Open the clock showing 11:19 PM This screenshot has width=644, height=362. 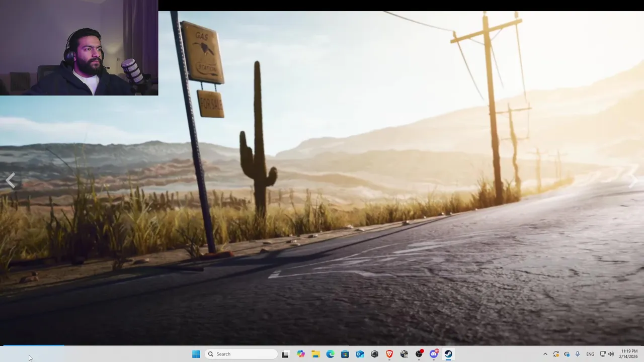pyautogui.click(x=629, y=354)
